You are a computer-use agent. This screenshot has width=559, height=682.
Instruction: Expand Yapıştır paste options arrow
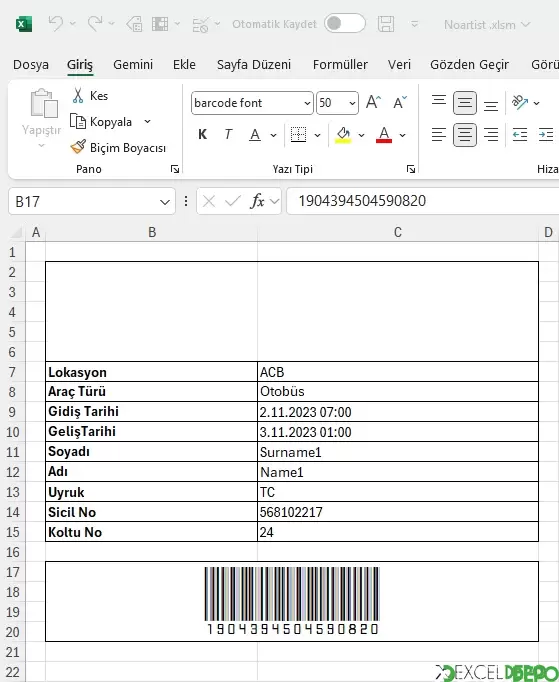(41, 145)
